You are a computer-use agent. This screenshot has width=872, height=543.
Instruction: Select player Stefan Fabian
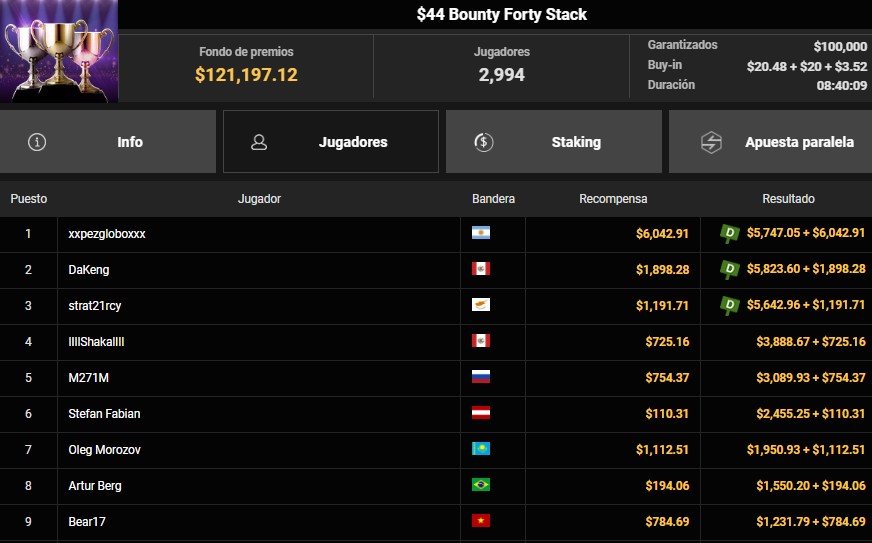[104, 413]
